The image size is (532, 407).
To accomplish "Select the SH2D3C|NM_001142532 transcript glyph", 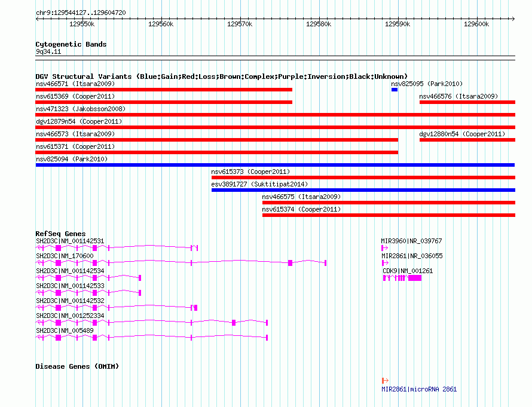I will coord(117,308).
